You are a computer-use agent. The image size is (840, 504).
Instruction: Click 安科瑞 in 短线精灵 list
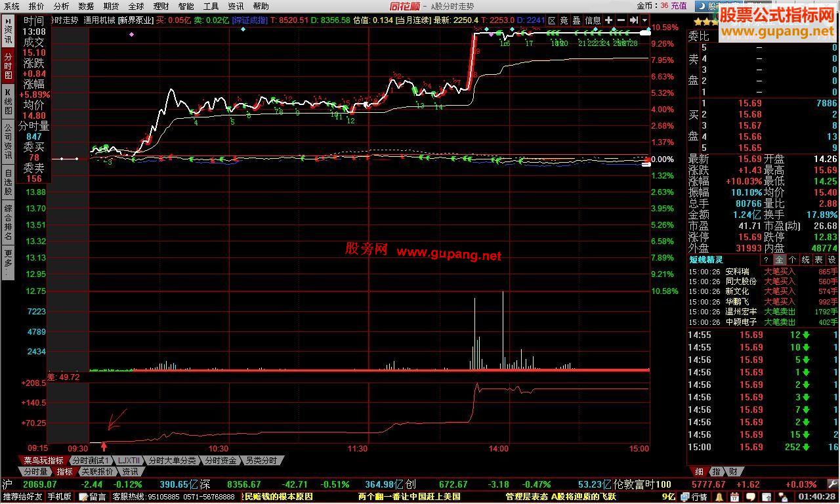click(736, 271)
